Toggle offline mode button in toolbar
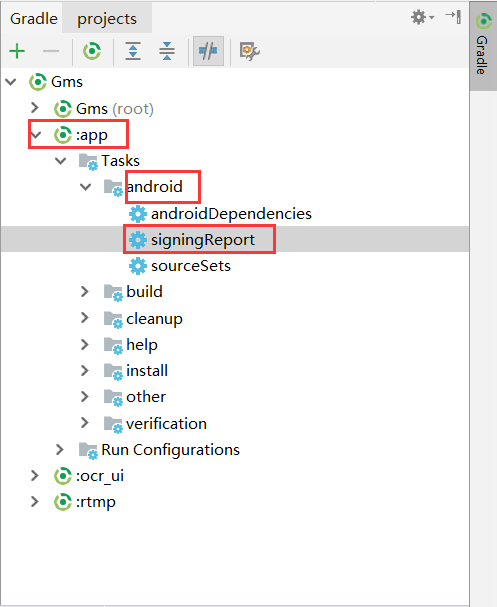Viewport: 497px width, 607px height. (x=208, y=51)
